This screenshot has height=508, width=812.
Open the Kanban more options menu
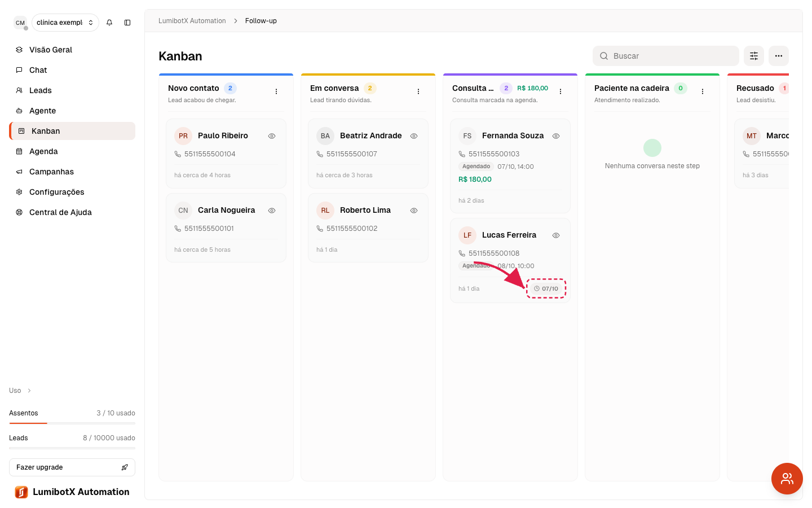coord(779,56)
